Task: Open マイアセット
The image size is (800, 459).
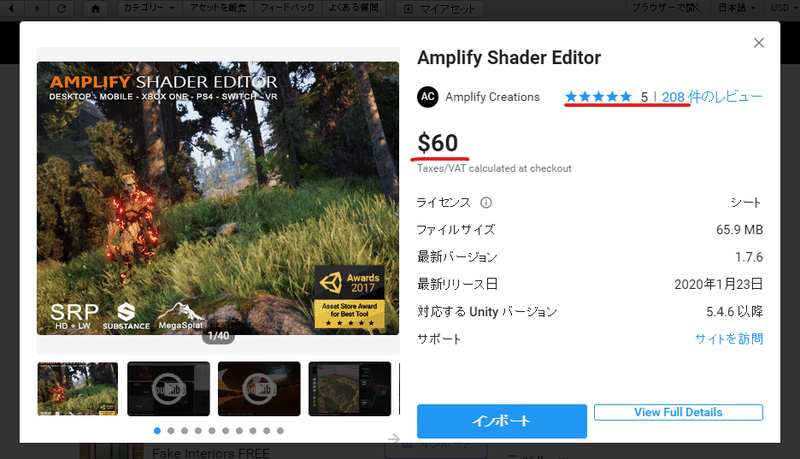Action: [440, 9]
